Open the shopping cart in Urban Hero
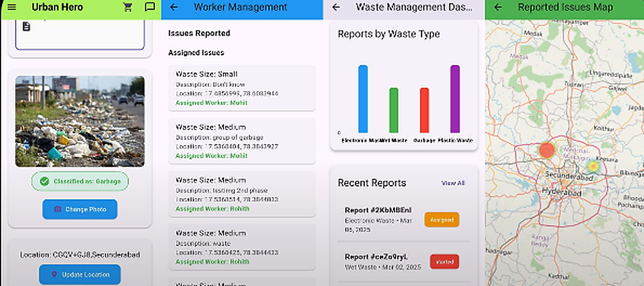Screen dimensions: 644x286 pyautogui.click(x=127, y=7)
